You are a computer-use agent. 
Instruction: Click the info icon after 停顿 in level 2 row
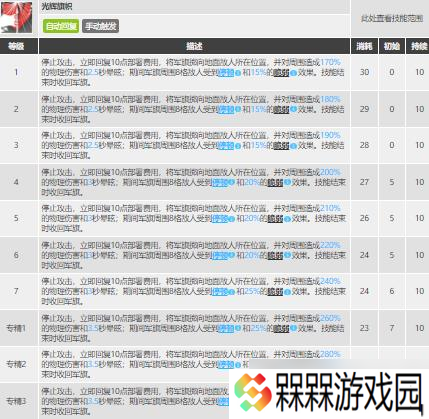click(238, 109)
